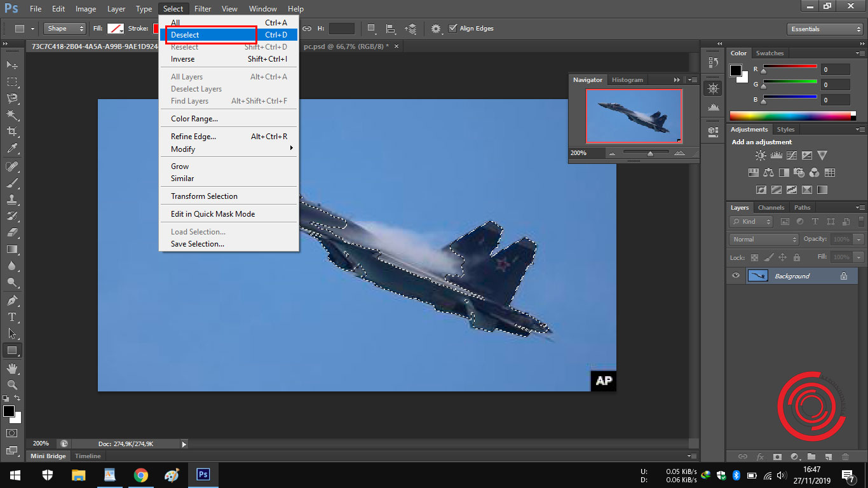The width and height of the screenshot is (868, 488).
Task: Open the Essentials workspace dropdown
Action: [824, 29]
